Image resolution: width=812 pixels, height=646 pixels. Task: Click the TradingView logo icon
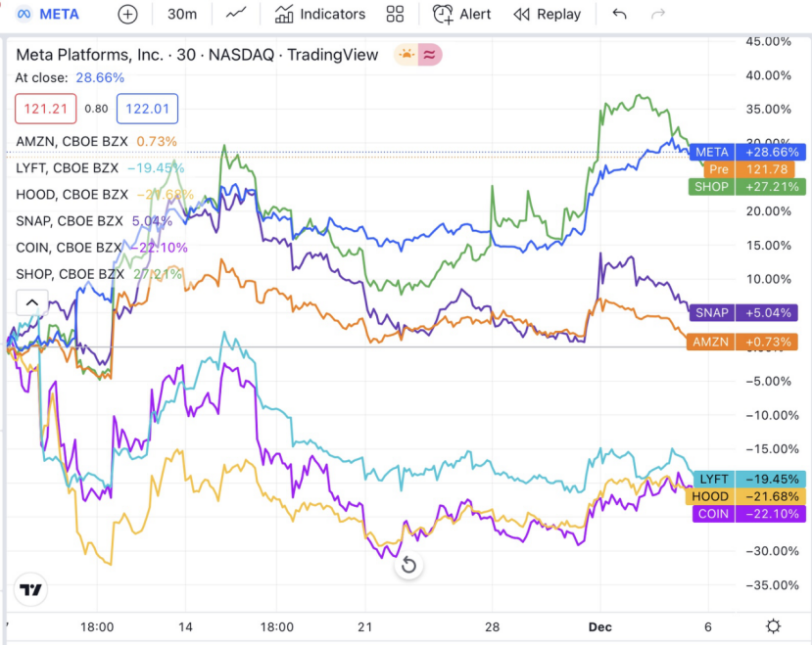31,589
